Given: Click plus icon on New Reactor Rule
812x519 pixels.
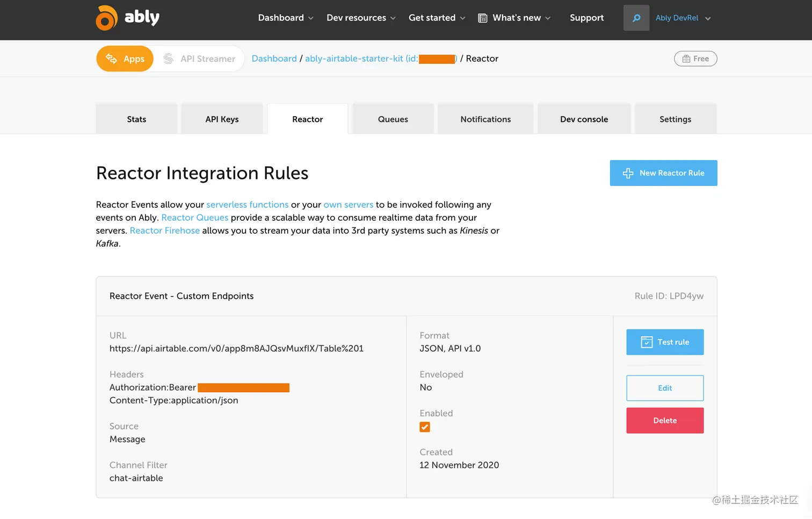Looking at the screenshot, I should (628, 173).
